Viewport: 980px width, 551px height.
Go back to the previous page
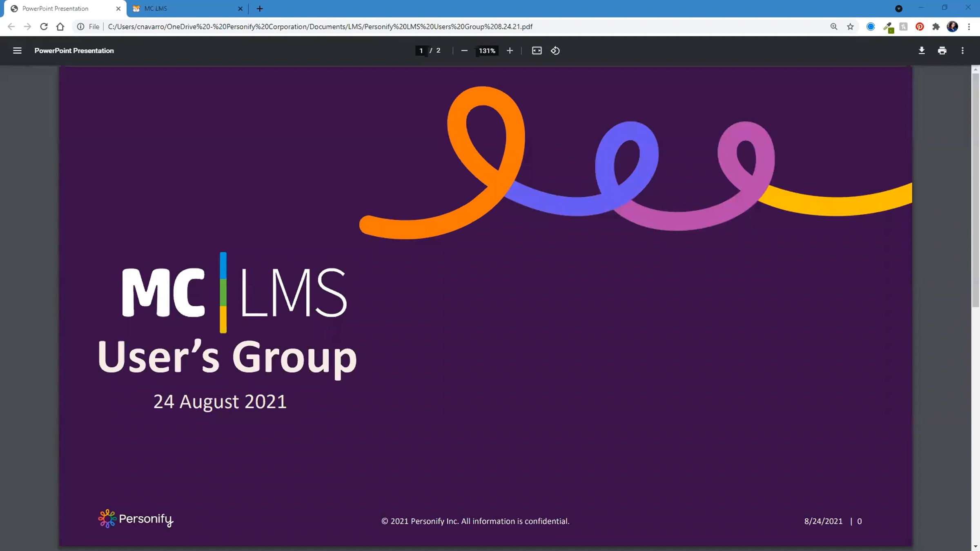tap(11, 27)
